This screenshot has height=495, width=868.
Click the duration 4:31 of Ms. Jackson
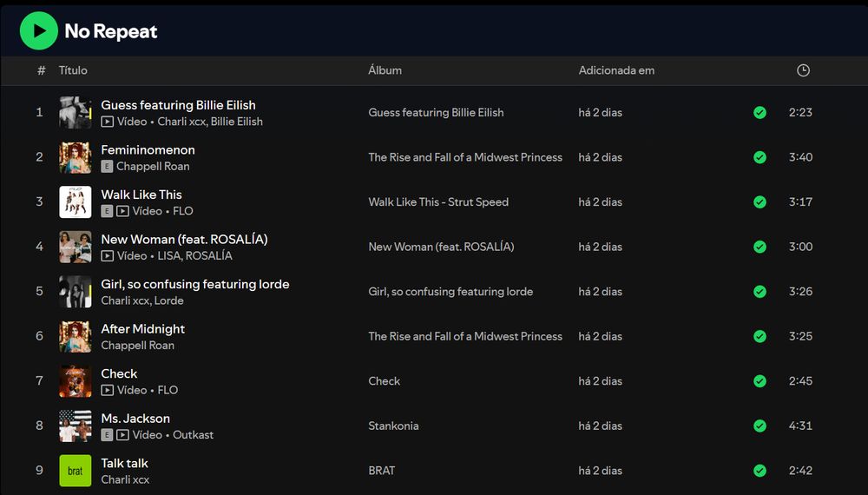[x=800, y=426]
